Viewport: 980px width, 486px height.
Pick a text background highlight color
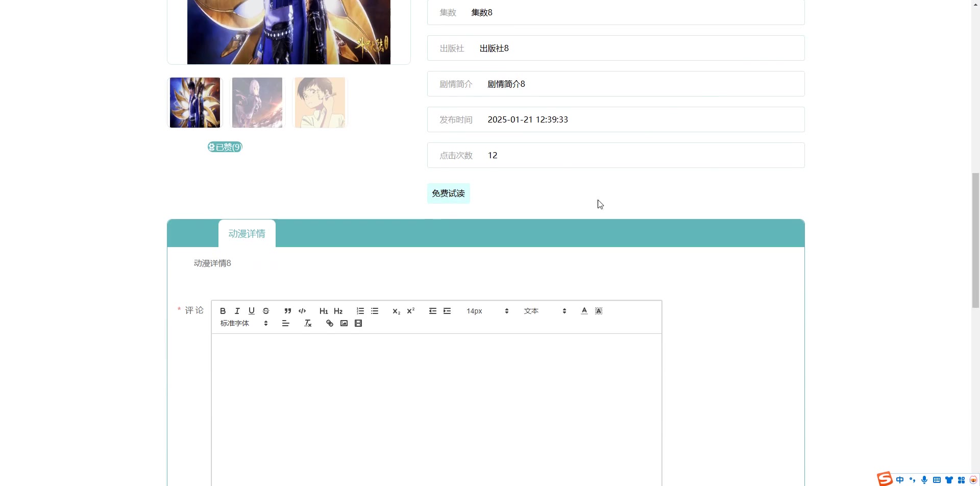[599, 311]
